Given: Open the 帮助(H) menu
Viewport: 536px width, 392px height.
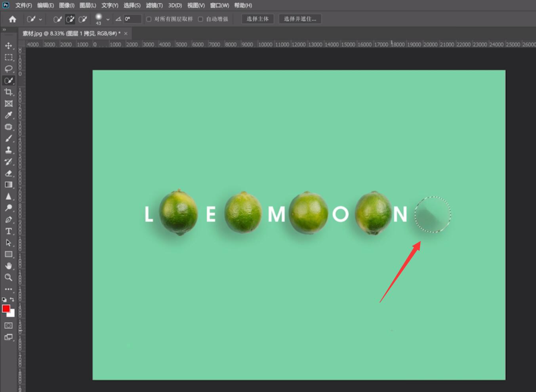Looking at the screenshot, I should (243, 5).
